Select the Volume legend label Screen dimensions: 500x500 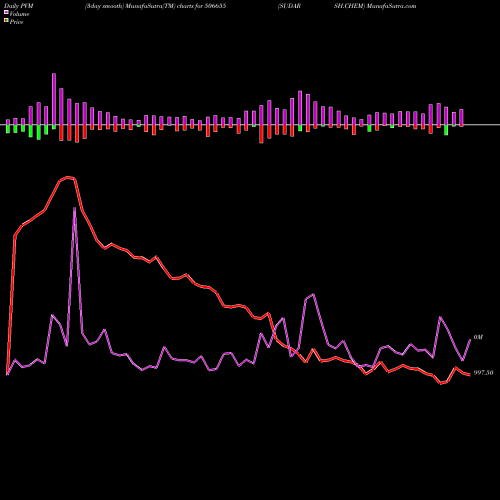(19, 14)
